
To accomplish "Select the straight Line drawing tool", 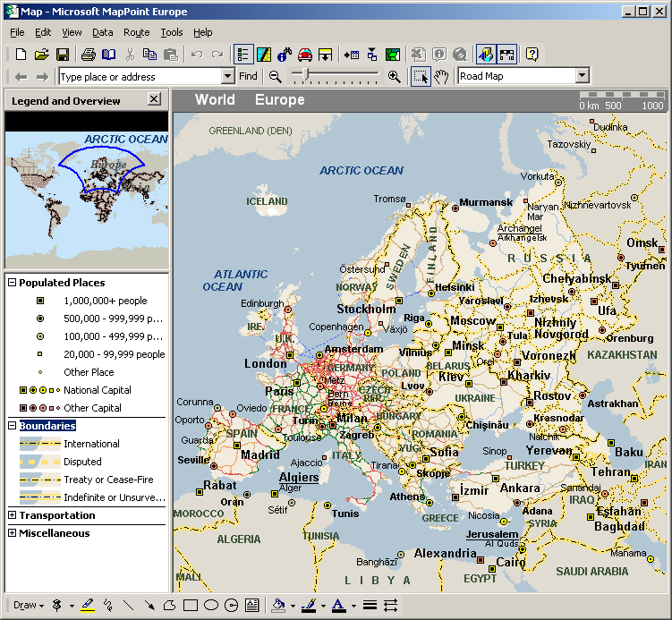I will pyautogui.click(x=128, y=605).
